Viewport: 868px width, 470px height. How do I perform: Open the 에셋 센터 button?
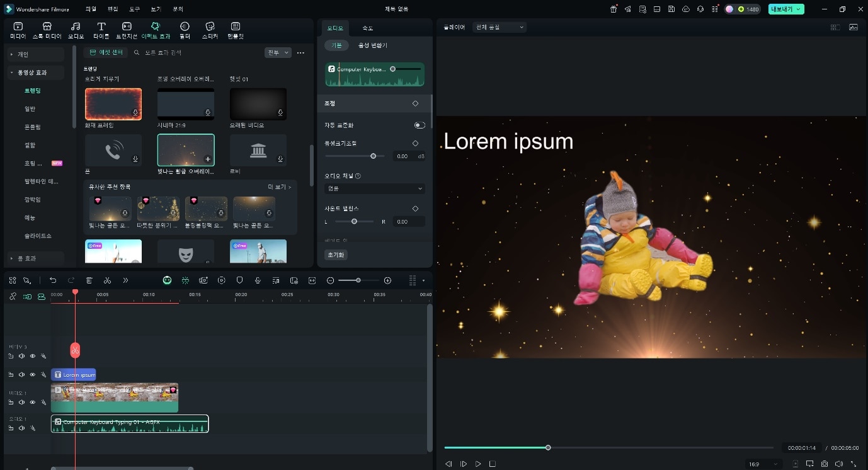pyautogui.click(x=106, y=52)
